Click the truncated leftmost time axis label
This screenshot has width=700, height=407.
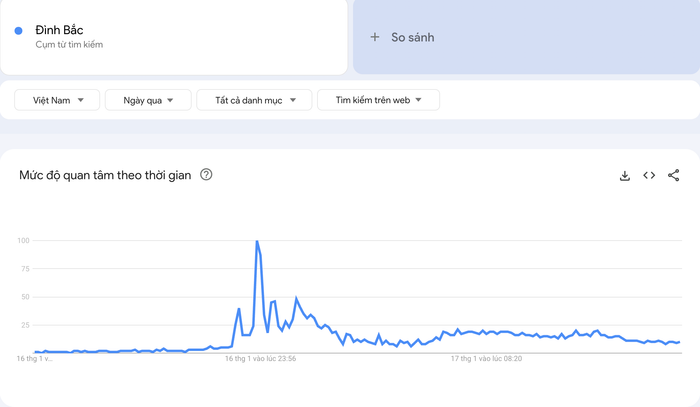pos(35,358)
